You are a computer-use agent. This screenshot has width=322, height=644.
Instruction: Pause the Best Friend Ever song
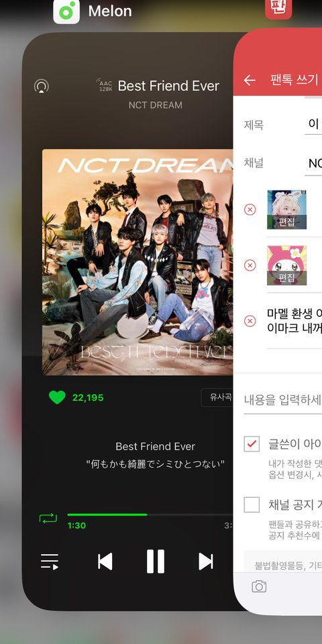tap(156, 562)
